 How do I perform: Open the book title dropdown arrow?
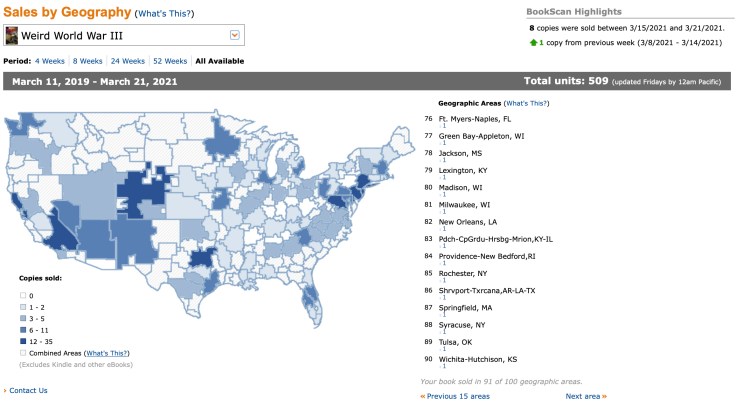click(235, 36)
